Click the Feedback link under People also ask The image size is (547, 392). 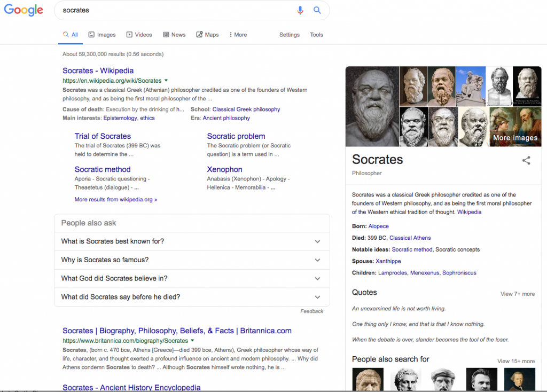(311, 311)
